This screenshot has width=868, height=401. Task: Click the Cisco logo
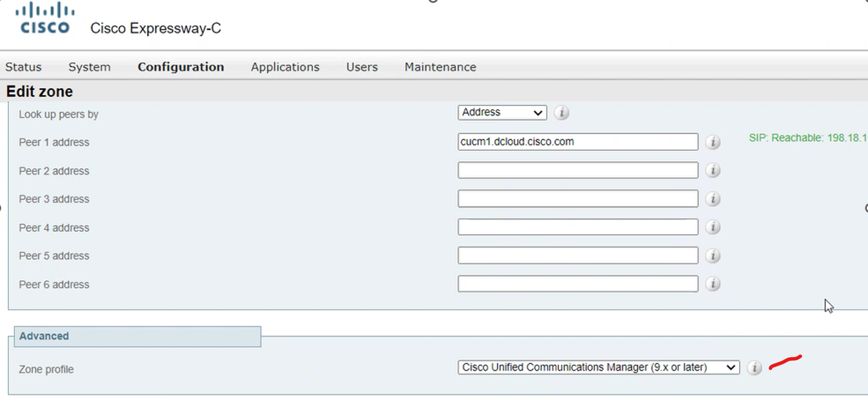pos(45,18)
